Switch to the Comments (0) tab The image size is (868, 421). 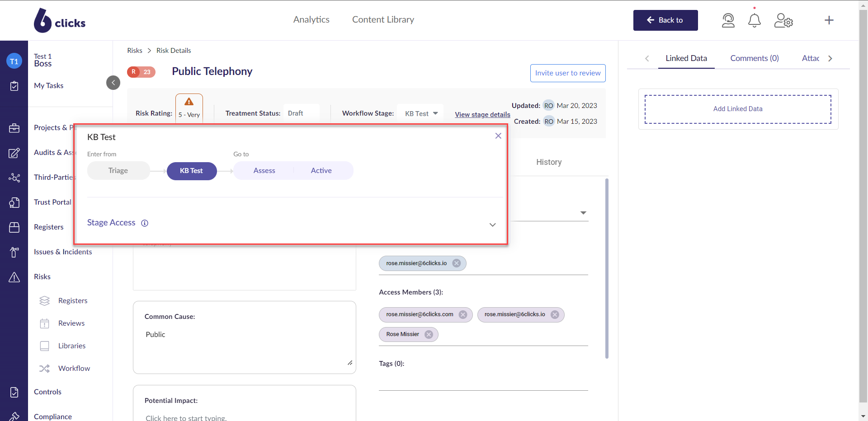point(754,58)
